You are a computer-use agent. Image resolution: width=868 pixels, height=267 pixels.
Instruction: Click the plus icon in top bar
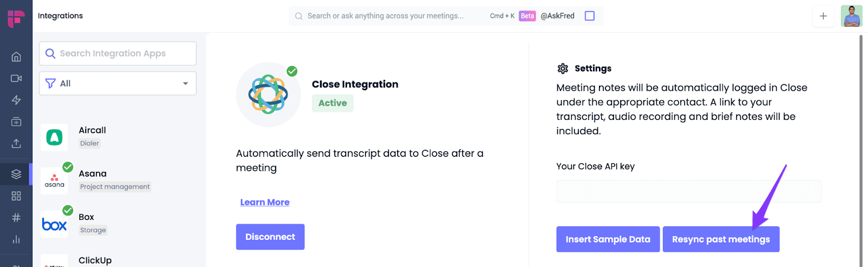point(823,16)
